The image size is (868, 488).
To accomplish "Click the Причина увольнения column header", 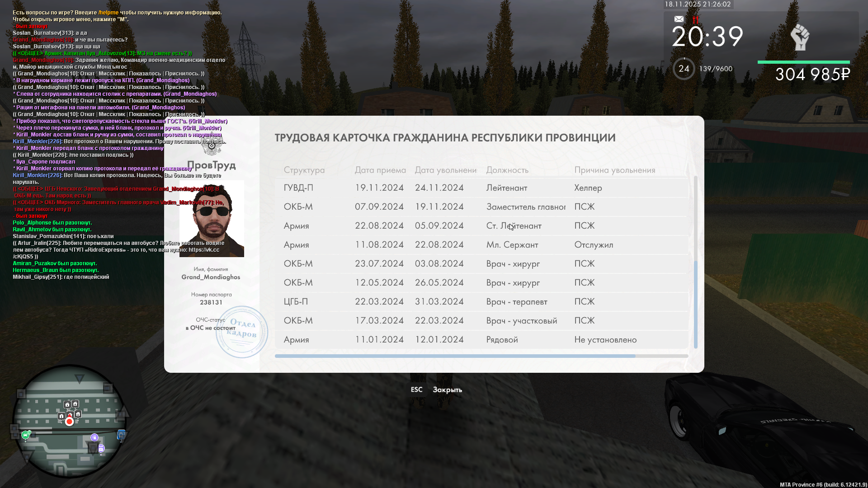I will [614, 170].
